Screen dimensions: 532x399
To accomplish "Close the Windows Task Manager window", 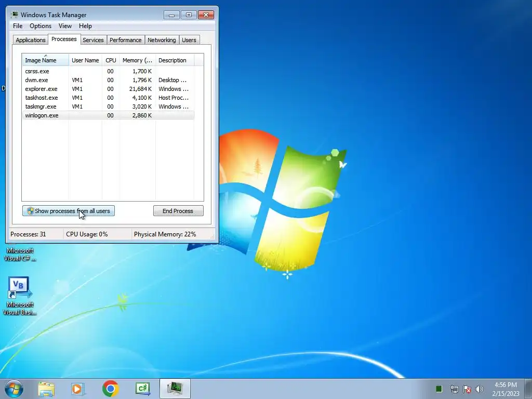I will click(206, 15).
